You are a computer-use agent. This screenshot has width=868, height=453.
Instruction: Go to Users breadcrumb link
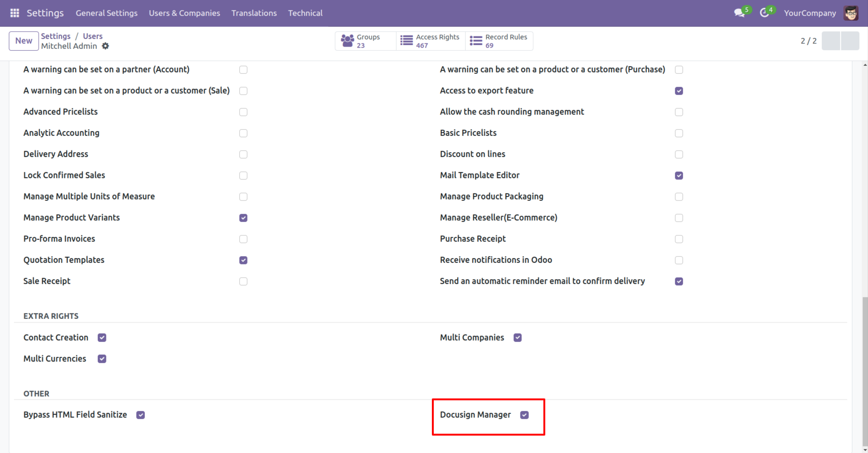(x=93, y=36)
